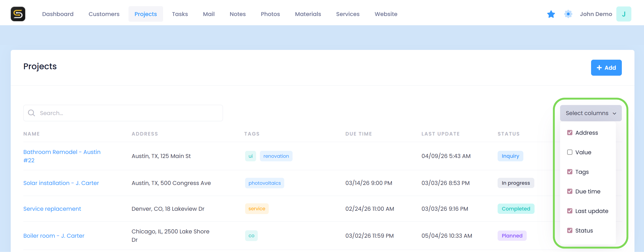Enable the Value column checkbox
The image size is (644, 252).
pos(570,152)
